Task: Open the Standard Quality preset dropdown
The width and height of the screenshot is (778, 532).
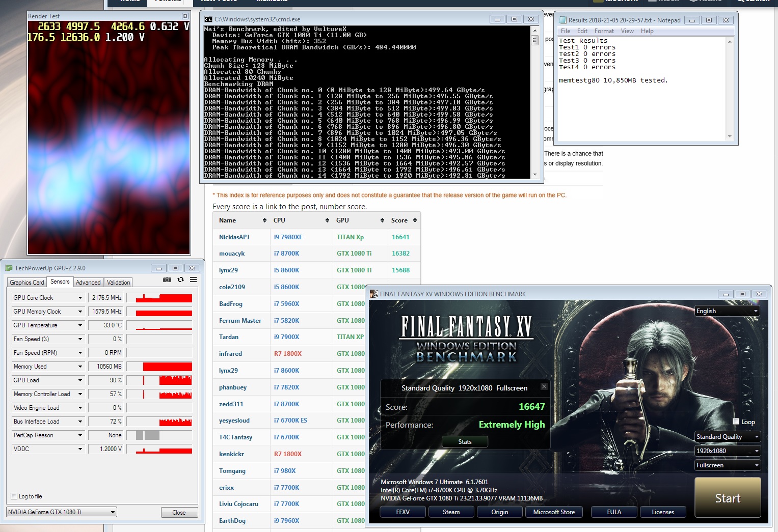Action: click(x=728, y=436)
